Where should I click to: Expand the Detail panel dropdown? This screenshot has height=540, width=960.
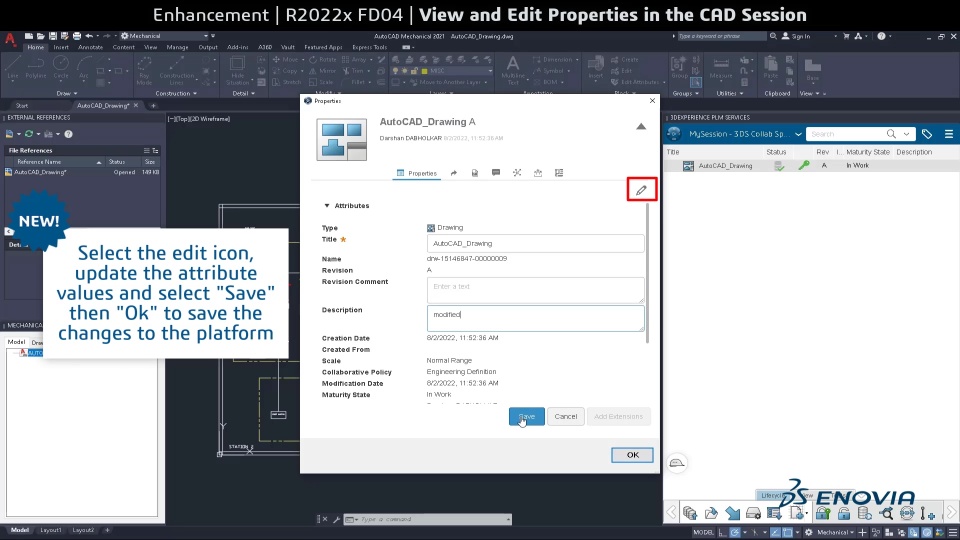(x=243, y=94)
